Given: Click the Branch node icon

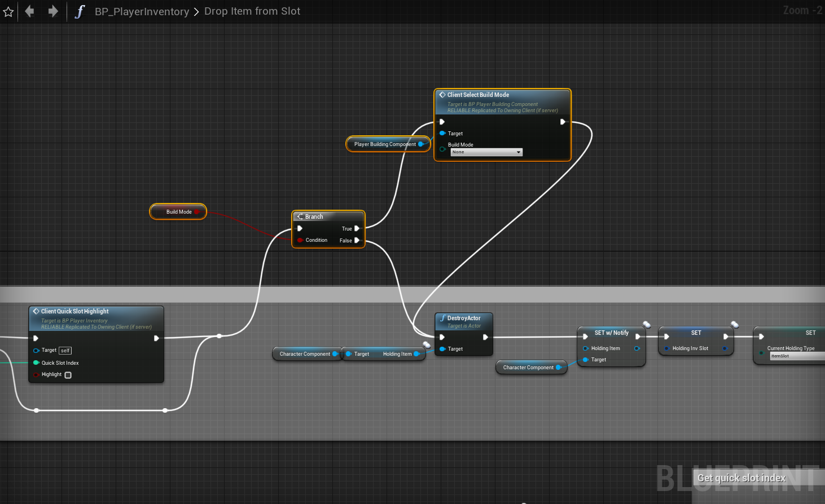Looking at the screenshot, I should [300, 216].
